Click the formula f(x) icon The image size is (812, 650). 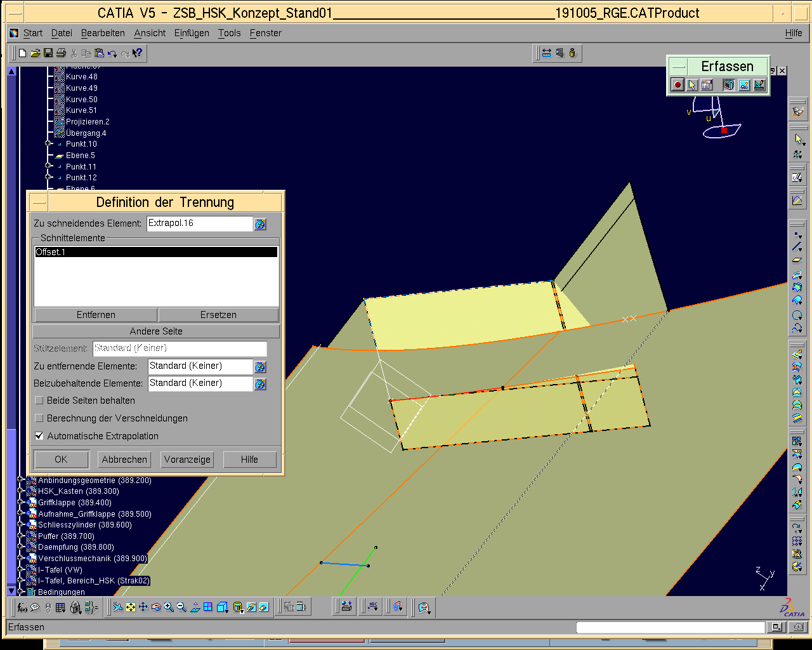click(22, 607)
